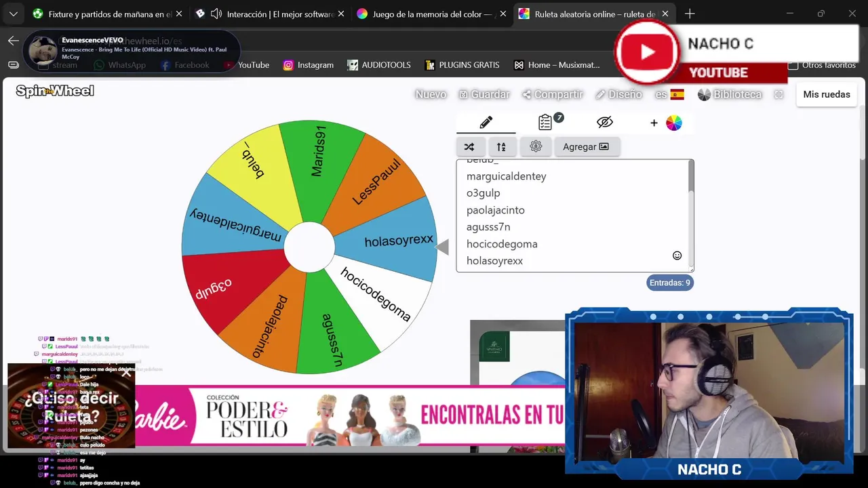868x488 pixels.
Task: Switch to Interacción software tab
Action: (271, 14)
